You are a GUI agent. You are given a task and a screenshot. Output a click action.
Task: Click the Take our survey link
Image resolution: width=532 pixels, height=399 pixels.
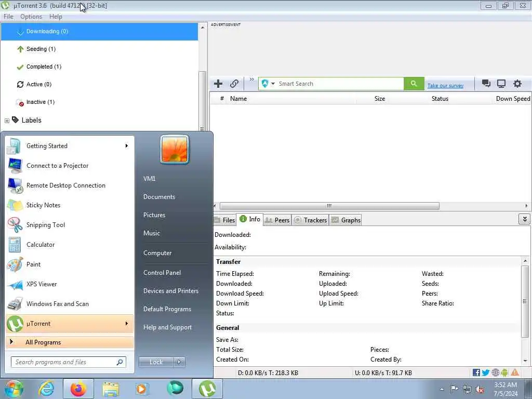pos(445,86)
